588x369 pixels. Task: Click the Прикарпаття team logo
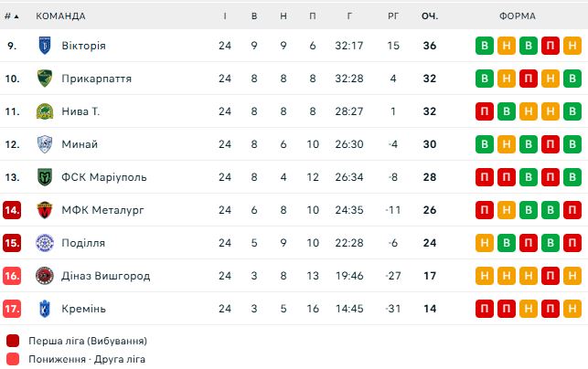(45, 79)
